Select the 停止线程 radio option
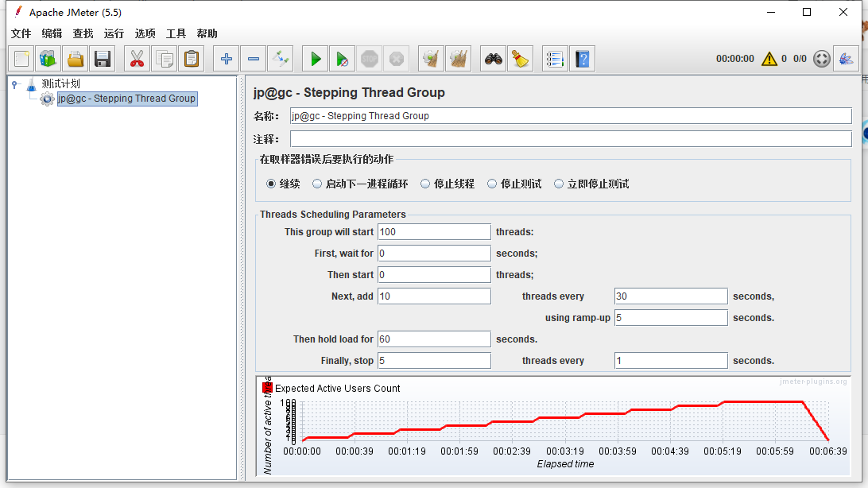 tap(425, 184)
